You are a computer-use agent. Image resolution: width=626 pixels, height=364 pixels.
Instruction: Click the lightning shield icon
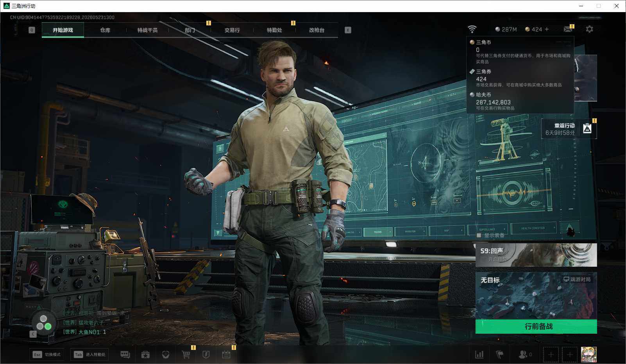206,355
